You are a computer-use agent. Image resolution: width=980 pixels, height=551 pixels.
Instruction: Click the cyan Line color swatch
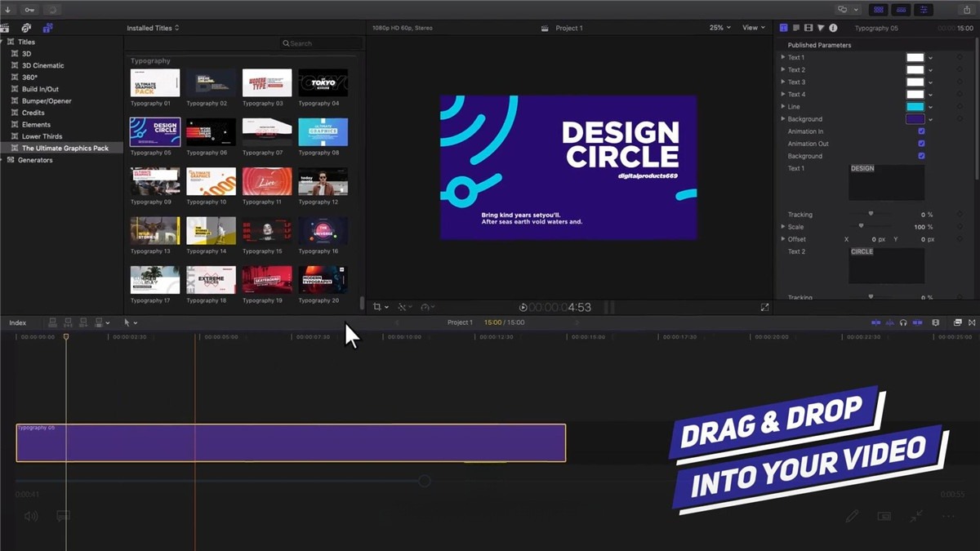[x=915, y=107]
